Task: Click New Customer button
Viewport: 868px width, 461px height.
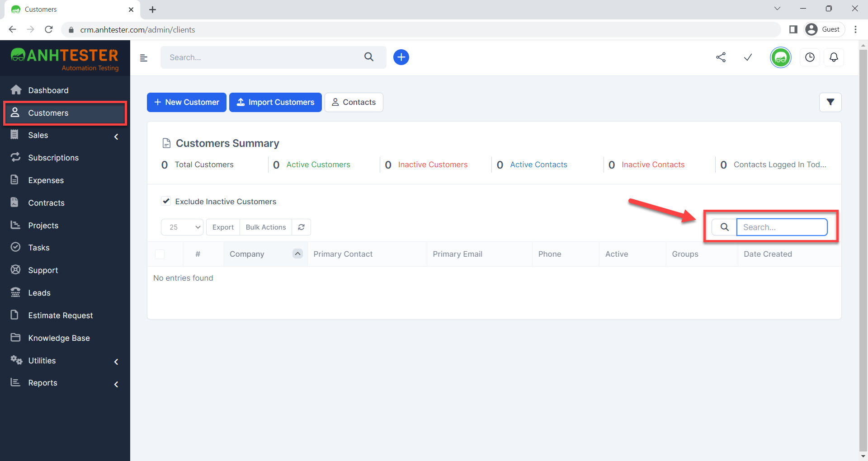Action: [x=187, y=102]
